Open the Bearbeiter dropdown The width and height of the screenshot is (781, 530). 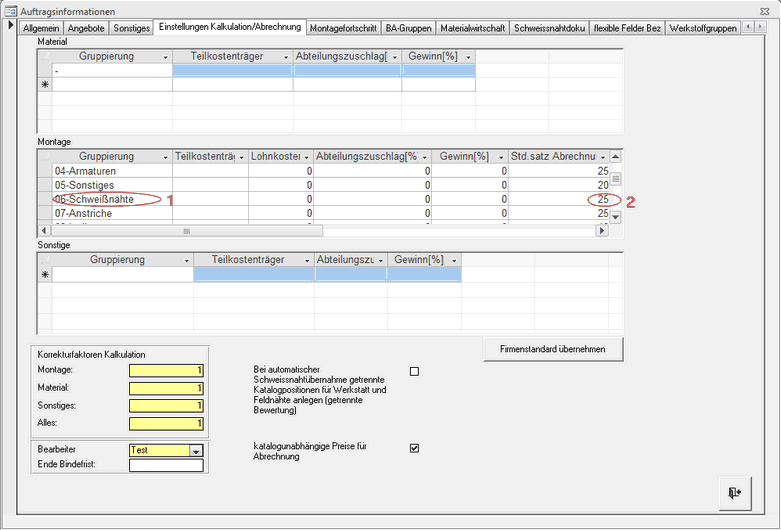196,451
